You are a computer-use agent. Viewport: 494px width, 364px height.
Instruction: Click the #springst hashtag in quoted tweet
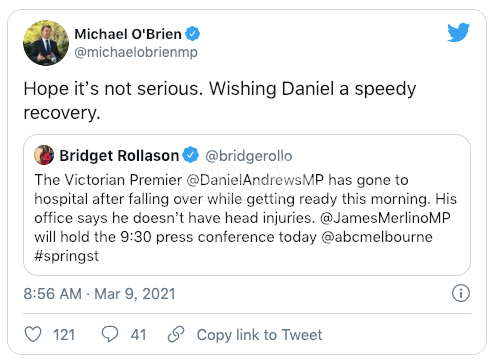click(66, 256)
